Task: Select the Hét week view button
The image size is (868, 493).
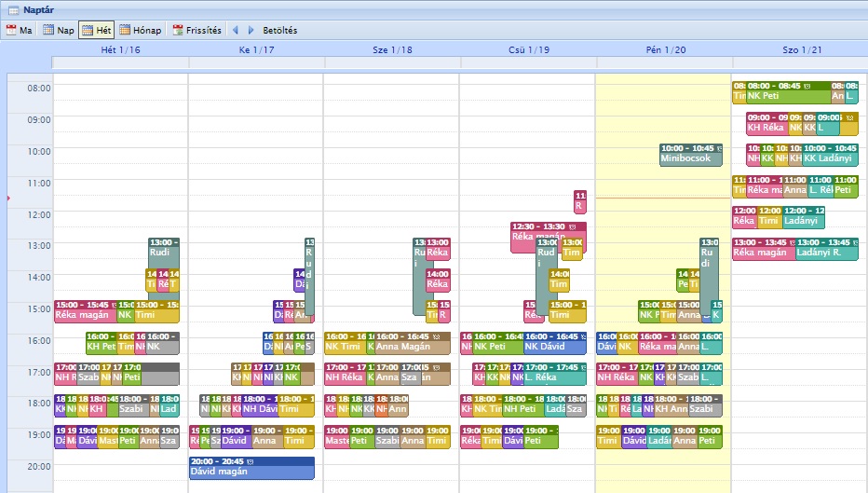Action: tap(97, 30)
